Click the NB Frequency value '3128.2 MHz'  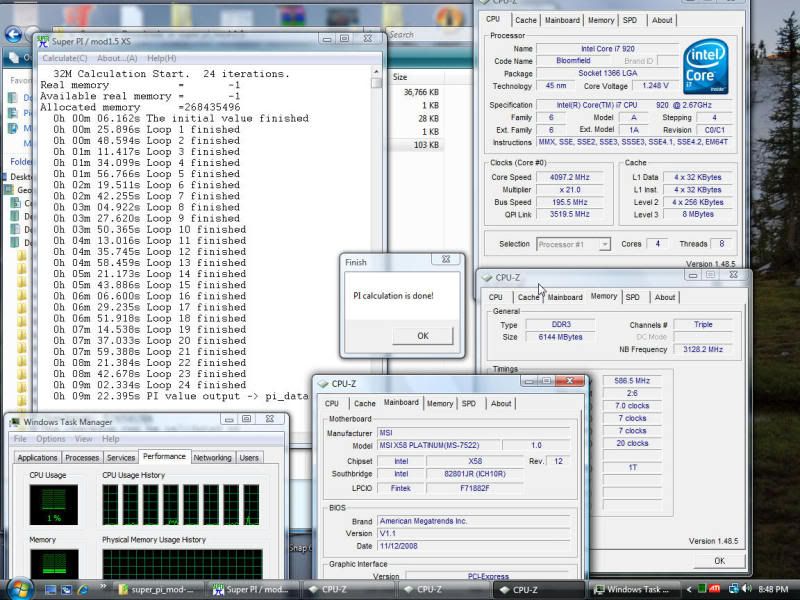coord(703,349)
